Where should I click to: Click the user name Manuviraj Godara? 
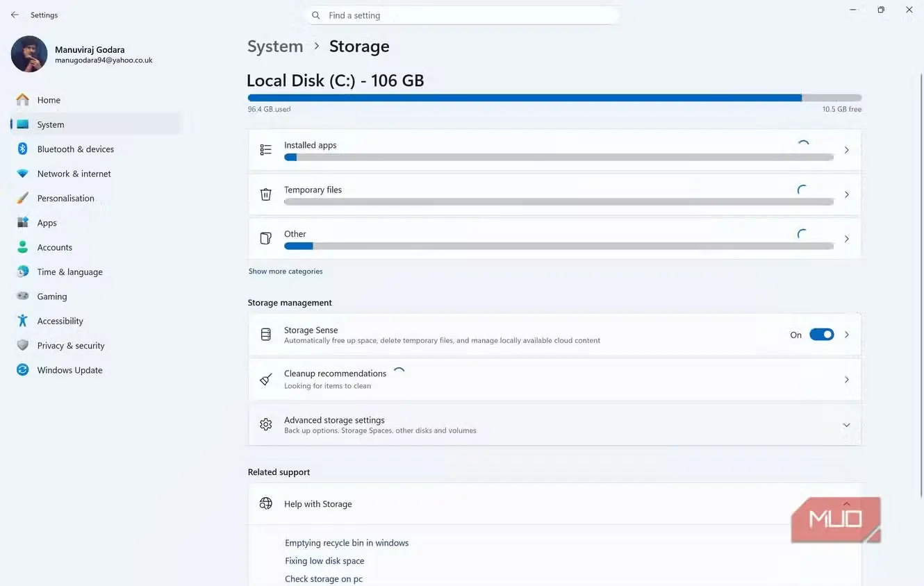[x=90, y=50]
